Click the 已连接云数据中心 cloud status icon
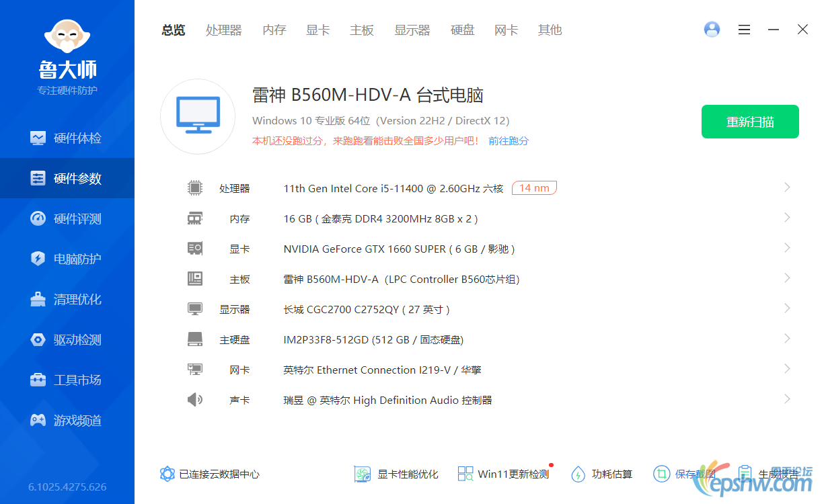This screenshot has height=504, width=824. click(x=167, y=474)
